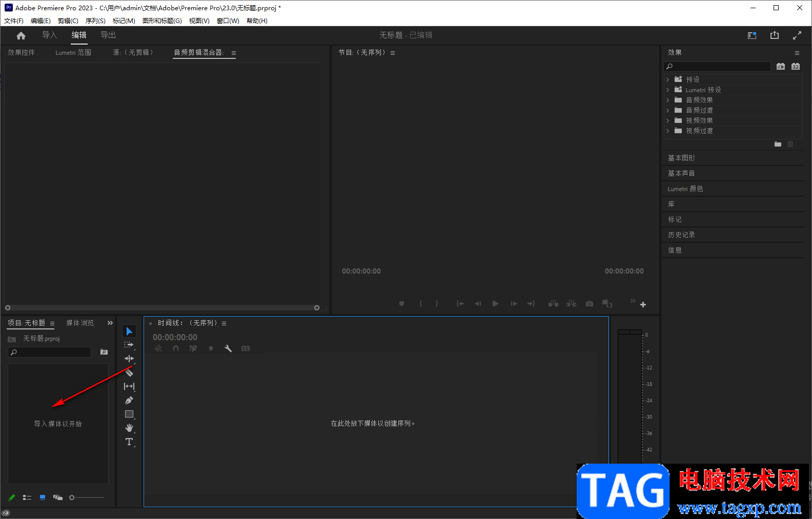Image resolution: width=812 pixels, height=519 pixels.
Task: Switch project panel to freeform view
Action: pyautogui.click(x=58, y=497)
